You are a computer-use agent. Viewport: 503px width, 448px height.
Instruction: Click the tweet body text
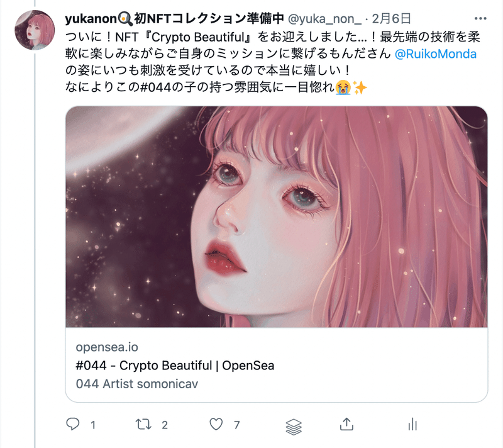point(273,62)
